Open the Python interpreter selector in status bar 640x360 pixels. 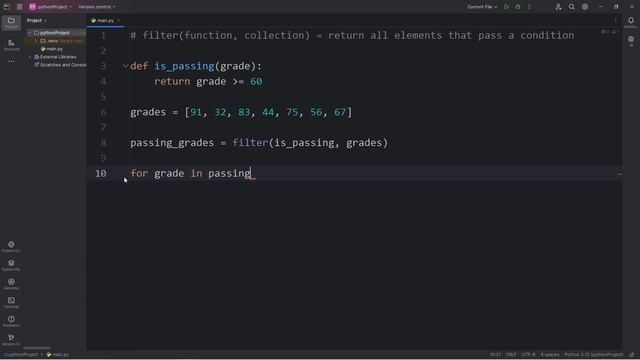[x=593, y=355]
